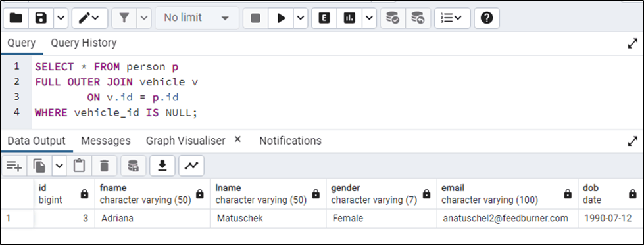The height and width of the screenshot is (245, 644).
Task: Click the SELECT keyword in line 1
Action: pyautogui.click(x=55, y=67)
